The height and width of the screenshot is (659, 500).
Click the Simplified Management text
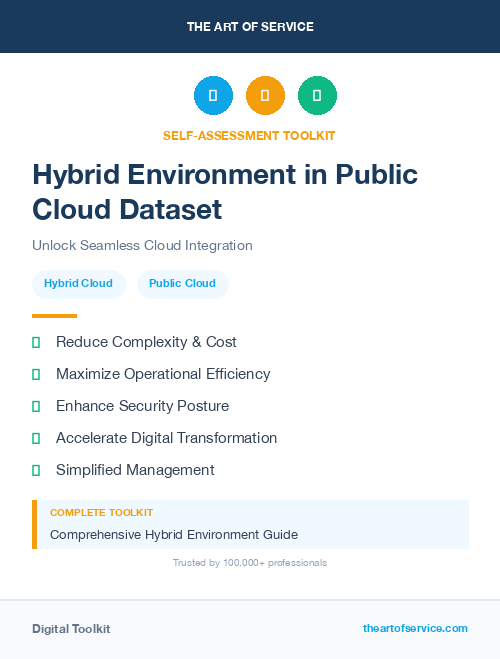135,470
